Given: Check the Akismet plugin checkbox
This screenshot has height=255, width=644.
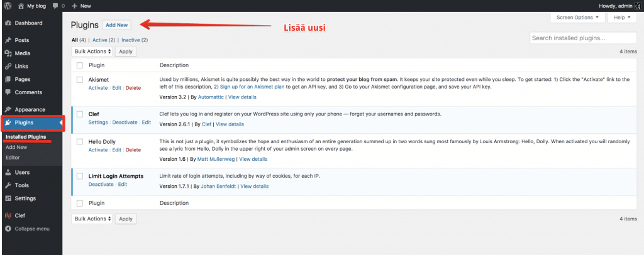Looking at the screenshot, I should pyautogui.click(x=80, y=80).
